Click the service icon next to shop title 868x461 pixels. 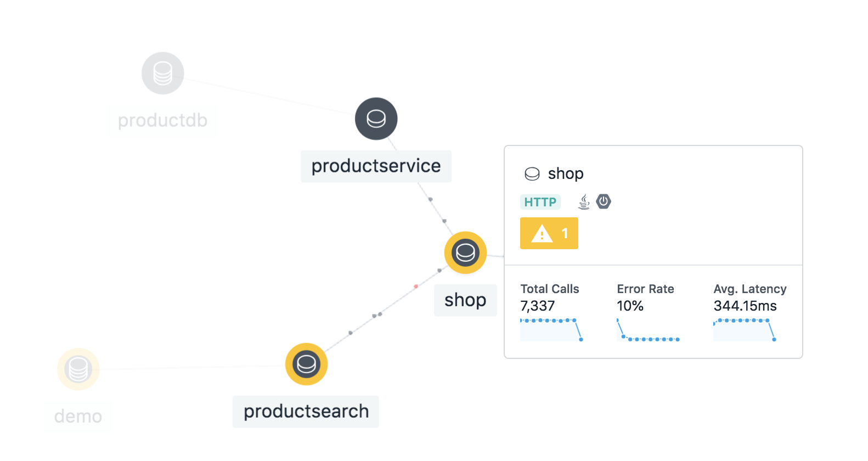click(532, 173)
